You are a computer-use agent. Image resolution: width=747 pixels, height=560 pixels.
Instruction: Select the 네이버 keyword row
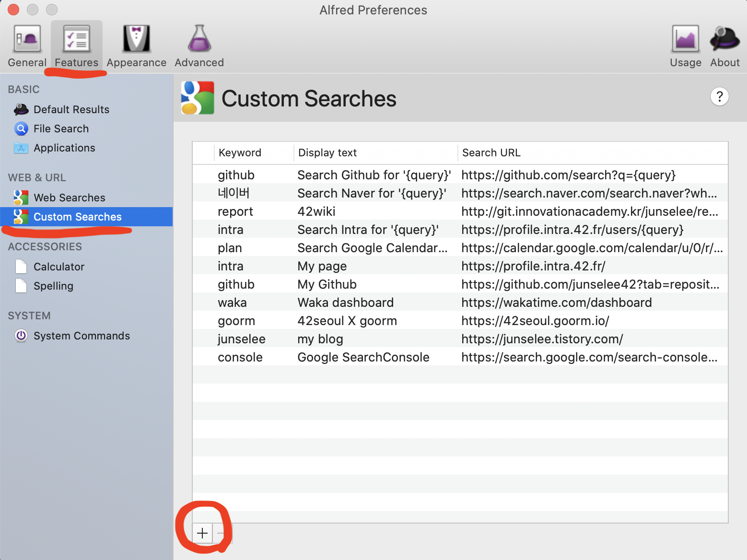(460, 193)
